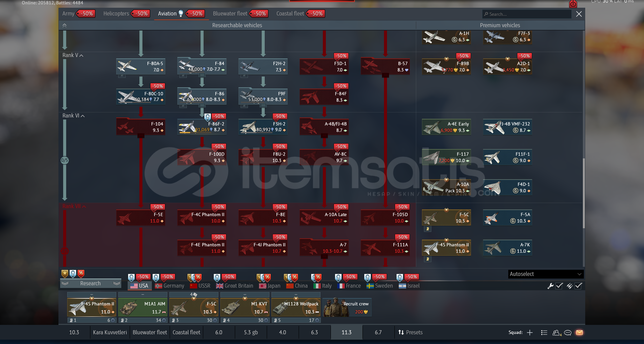Select premium A2D-1 aircraft icon
Image resolution: width=644 pixels, height=344 pixels.
point(507,66)
